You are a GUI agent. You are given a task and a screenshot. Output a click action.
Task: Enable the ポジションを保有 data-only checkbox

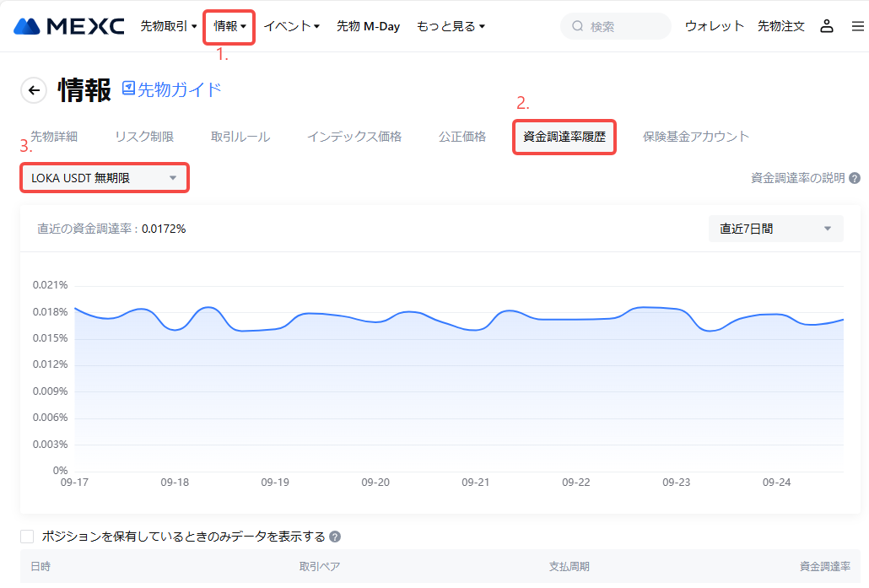click(27, 537)
